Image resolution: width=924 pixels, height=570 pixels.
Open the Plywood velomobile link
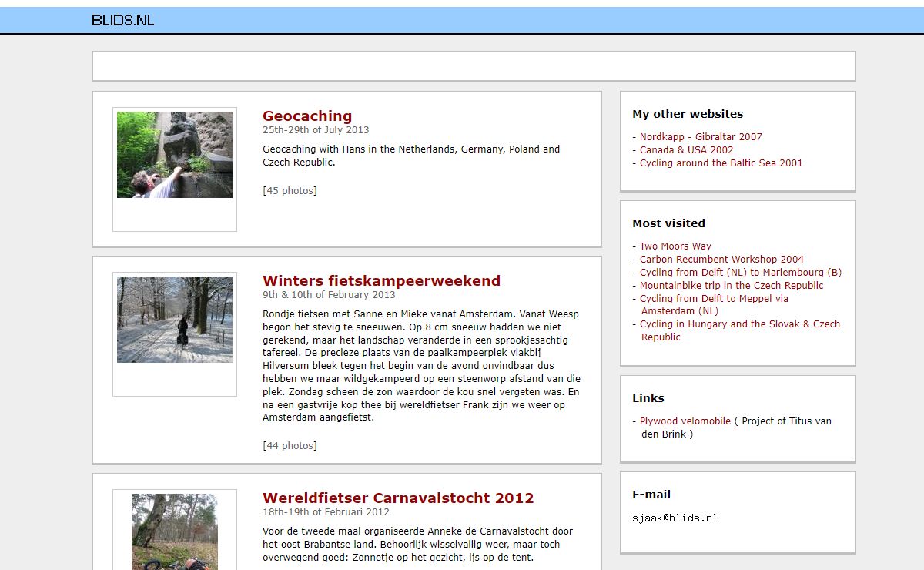(685, 421)
